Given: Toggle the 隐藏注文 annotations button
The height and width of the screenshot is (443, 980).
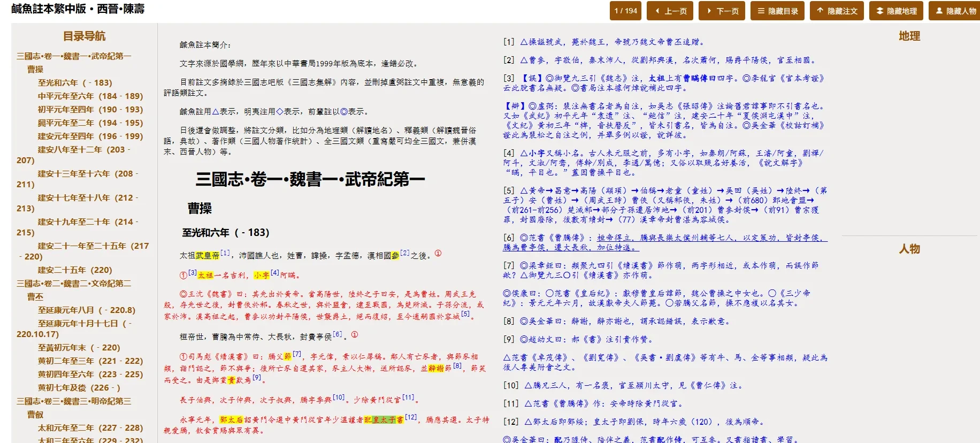Looking at the screenshot, I should (837, 11).
